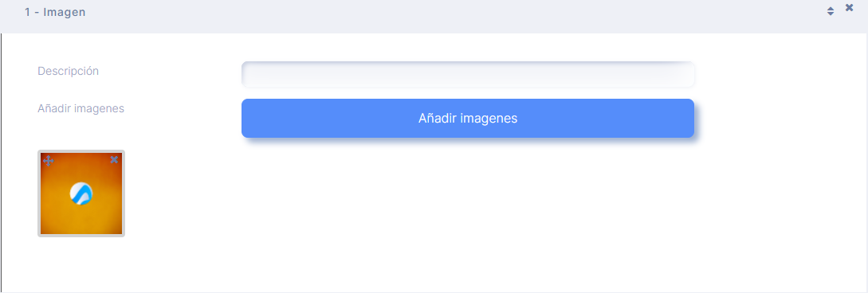Select the crossed-arrows icon on the image tile
This screenshot has height=293, width=868.
(48, 161)
